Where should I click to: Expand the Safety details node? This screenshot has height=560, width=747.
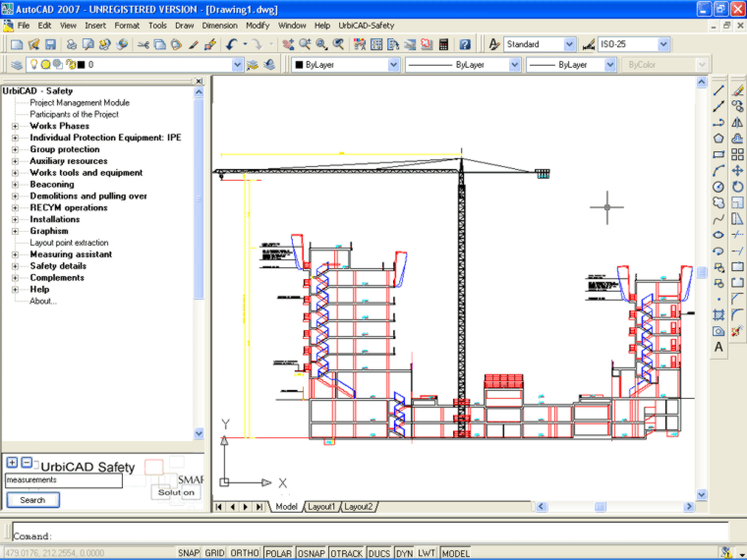click(x=16, y=266)
